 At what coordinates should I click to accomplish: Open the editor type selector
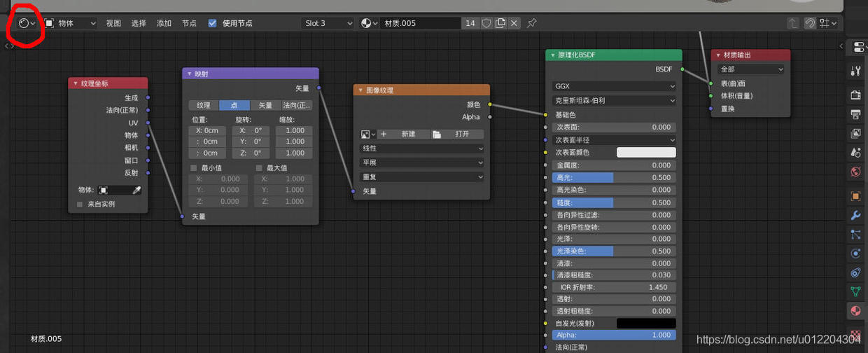coord(27,23)
